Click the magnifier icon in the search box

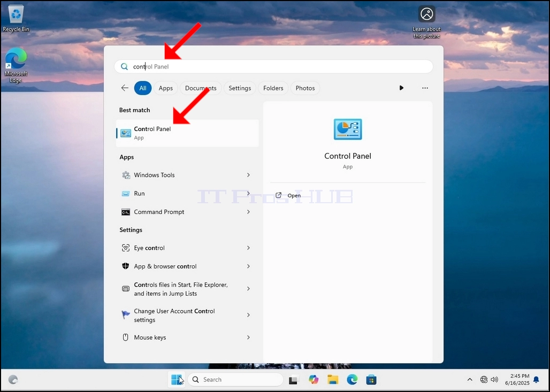(124, 67)
